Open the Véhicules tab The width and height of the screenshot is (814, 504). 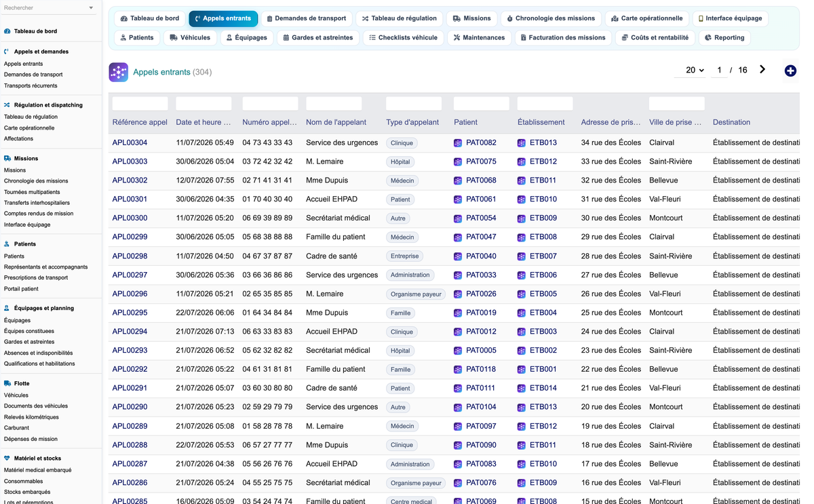pos(190,37)
